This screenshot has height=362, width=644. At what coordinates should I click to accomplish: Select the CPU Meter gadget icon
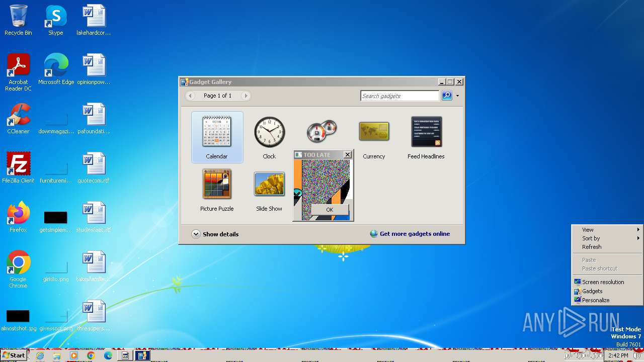[x=321, y=132]
